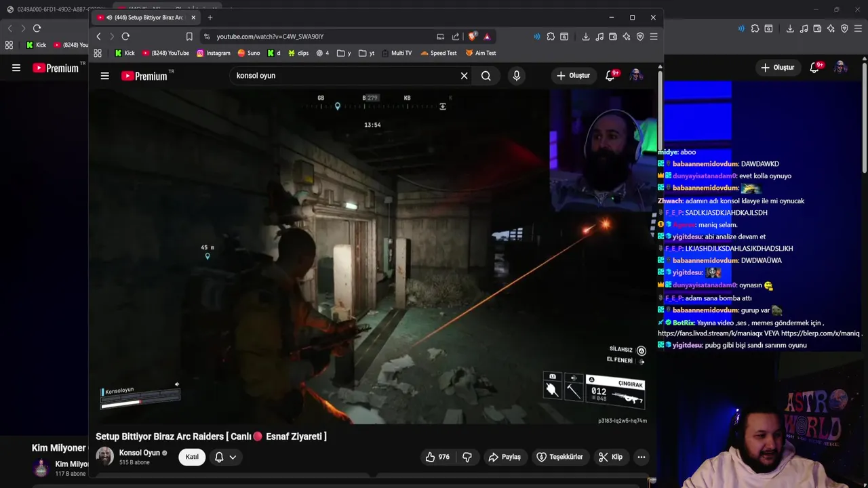The width and height of the screenshot is (868, 488).
Task: Open the Kick bookmark in the background window
Action: click(36, 45)
